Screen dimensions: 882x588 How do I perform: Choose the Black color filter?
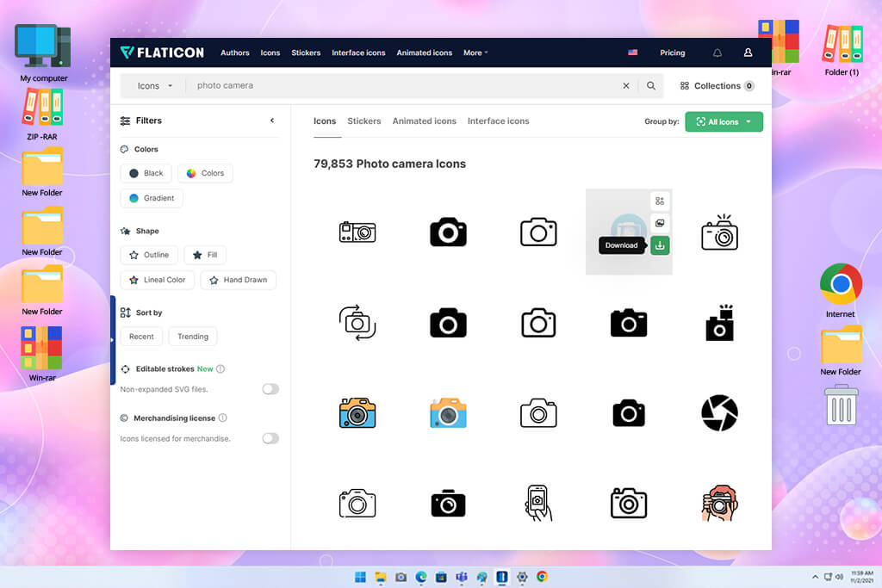pos(146,173)
